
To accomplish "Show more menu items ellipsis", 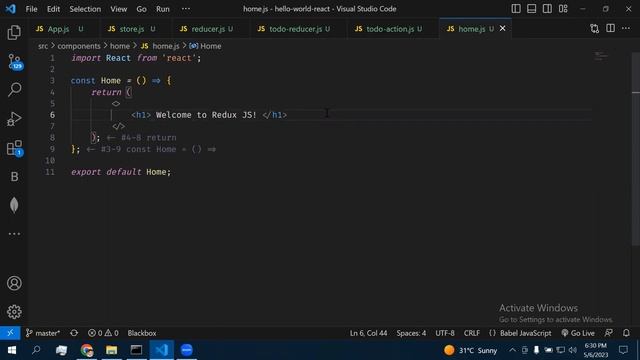I will 186,9.
